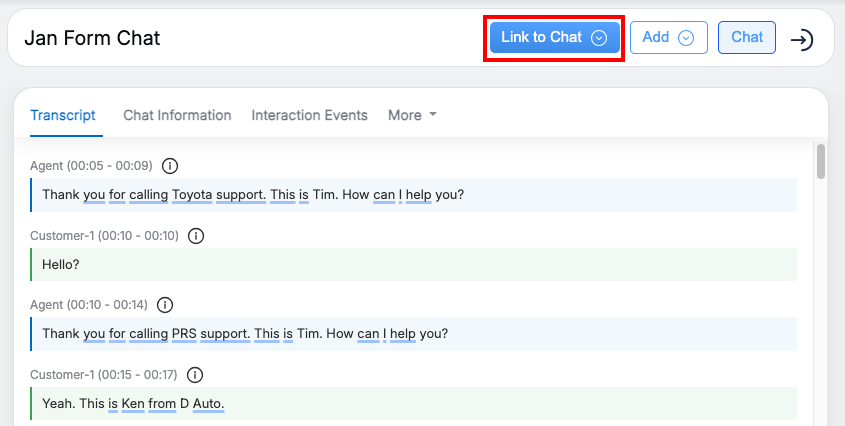The height and width of the screenshot is (426, 845).
Task: Click info icon for Agent 00:10 - 00:14
Action: click(166, 305)
